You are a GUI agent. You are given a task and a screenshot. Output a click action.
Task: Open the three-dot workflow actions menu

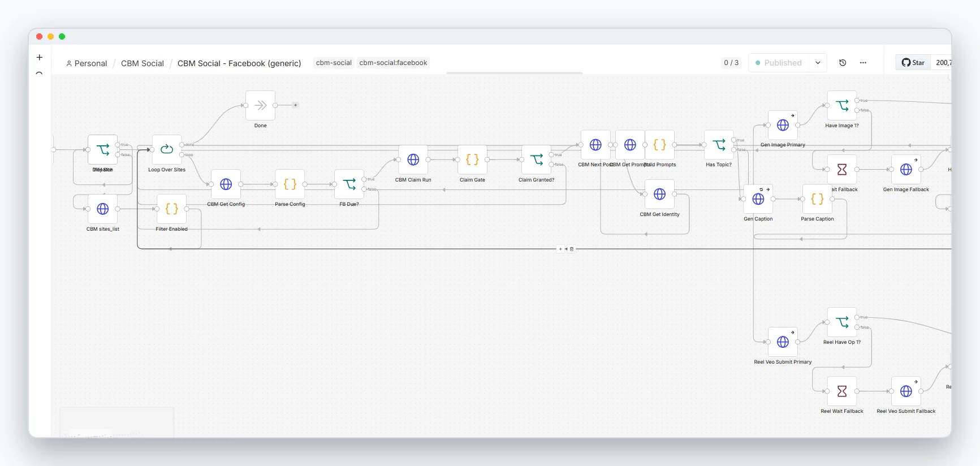pyautogui.click(x=863, y=63)
